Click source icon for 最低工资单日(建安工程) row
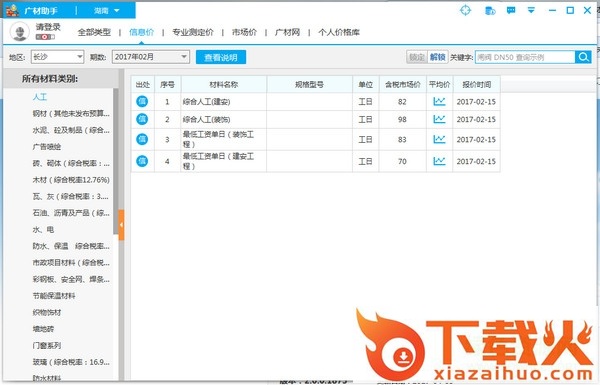 [142, 161]
